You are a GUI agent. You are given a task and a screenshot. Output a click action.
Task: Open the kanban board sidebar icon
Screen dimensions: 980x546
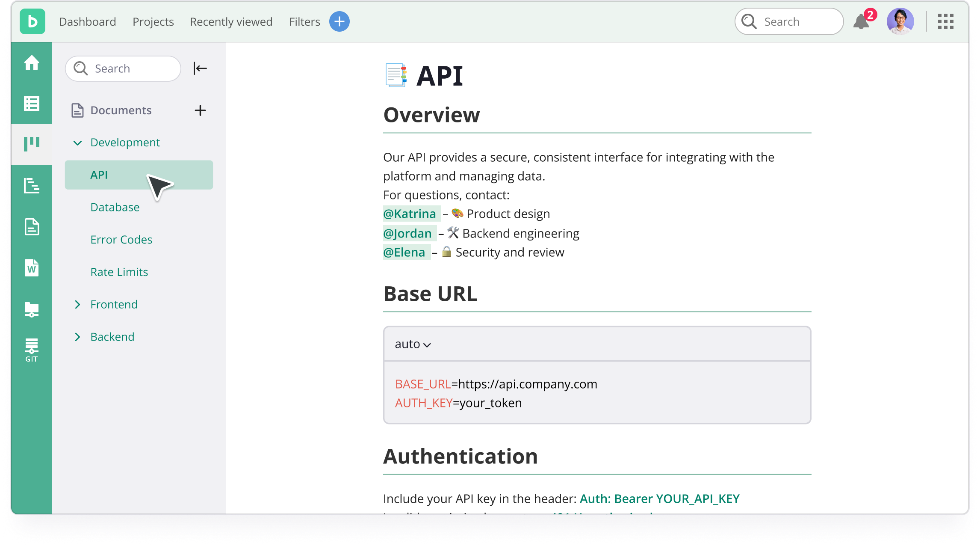point(32,144)
